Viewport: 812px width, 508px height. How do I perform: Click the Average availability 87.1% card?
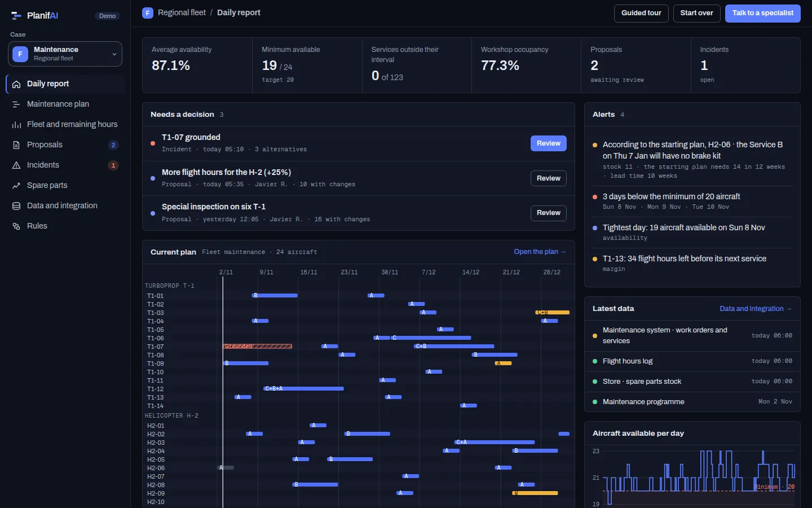(197, 65)
